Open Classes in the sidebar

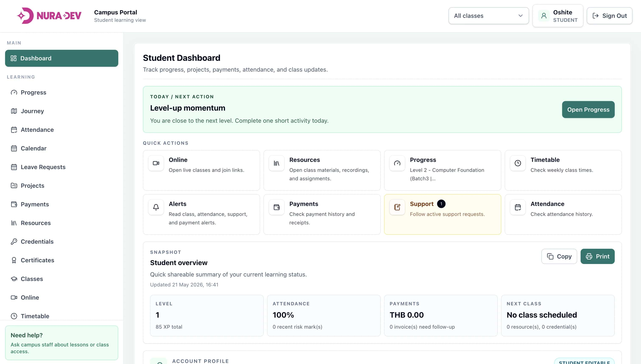coord(61,279)
